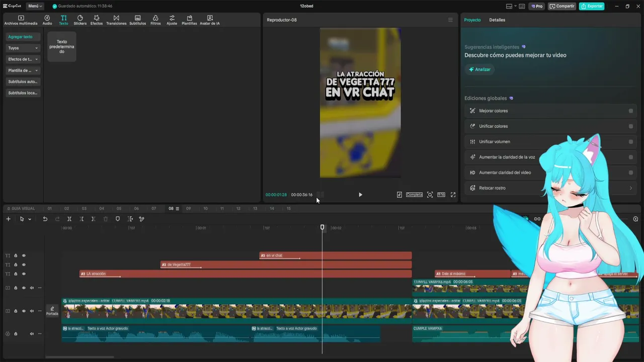
Task: Open the selection tool mode dropdown arrow
Action: point(30,219)
